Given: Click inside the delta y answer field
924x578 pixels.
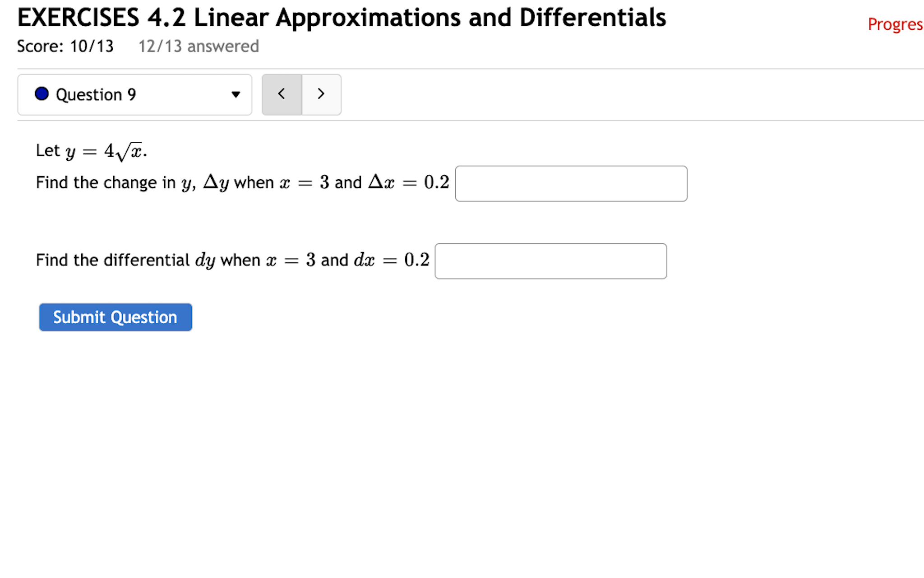Looking at the screenshot, I should pyautogui.click(x=571, y=184).
